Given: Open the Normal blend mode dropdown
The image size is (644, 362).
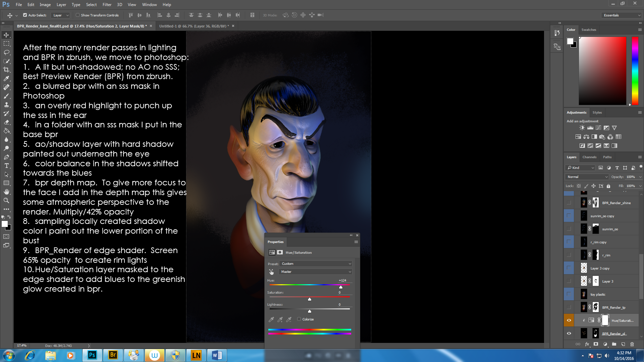Looking at the screenshot, I should pyautogui.click(x=587, y=177).
